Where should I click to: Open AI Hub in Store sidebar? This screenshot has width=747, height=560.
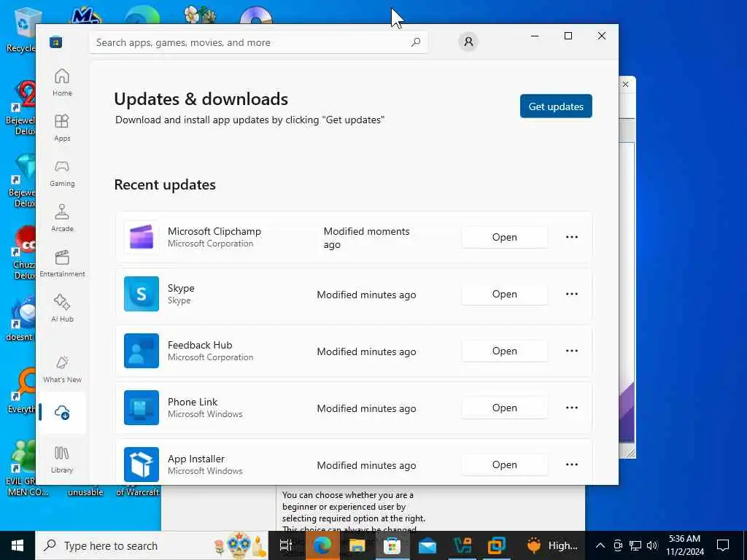[x=62, y=308]
